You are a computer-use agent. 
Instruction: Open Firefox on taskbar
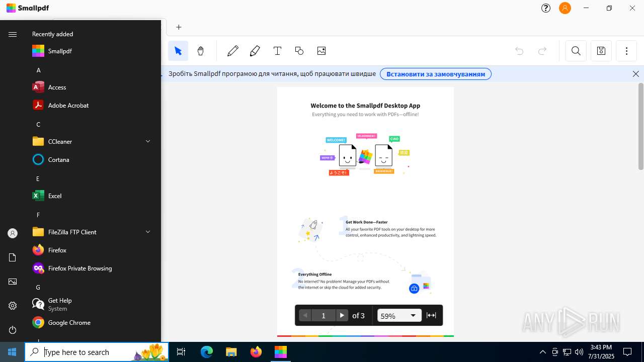pos(256,352)
